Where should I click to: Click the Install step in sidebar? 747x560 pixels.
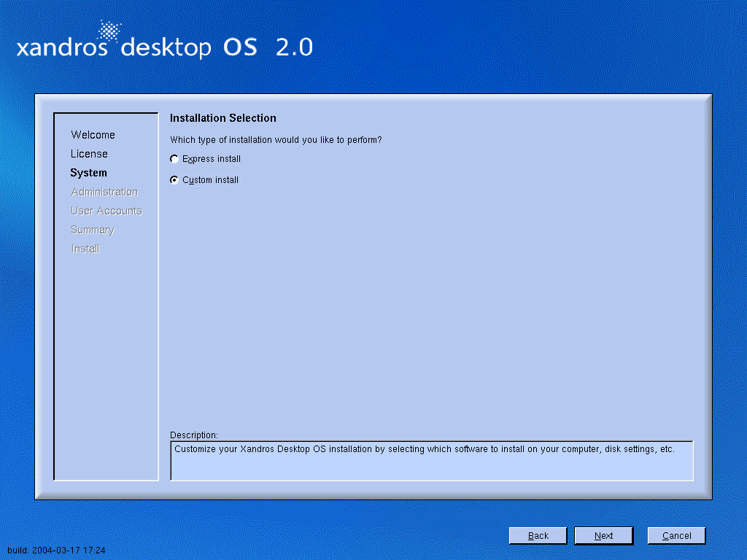pos(85,249)
